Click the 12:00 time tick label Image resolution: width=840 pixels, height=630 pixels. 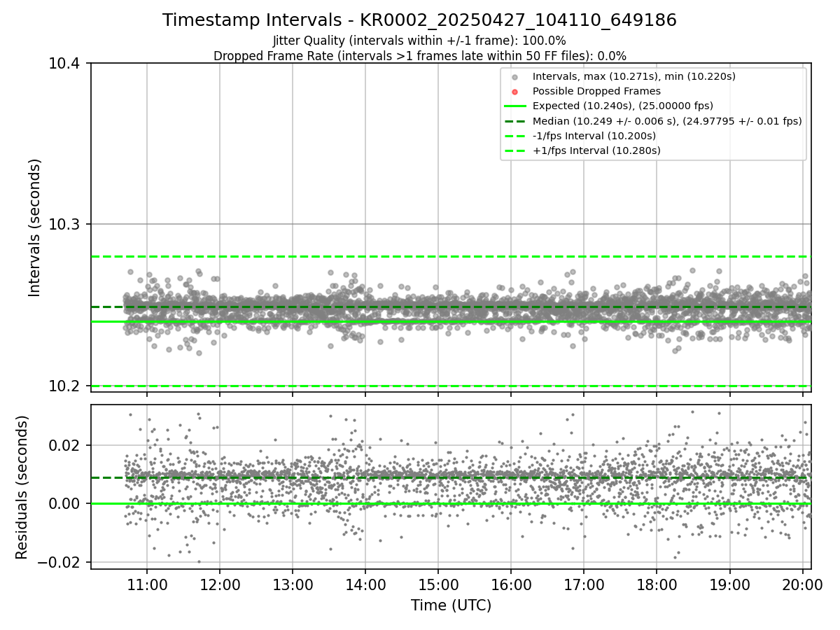click(220, 585)
